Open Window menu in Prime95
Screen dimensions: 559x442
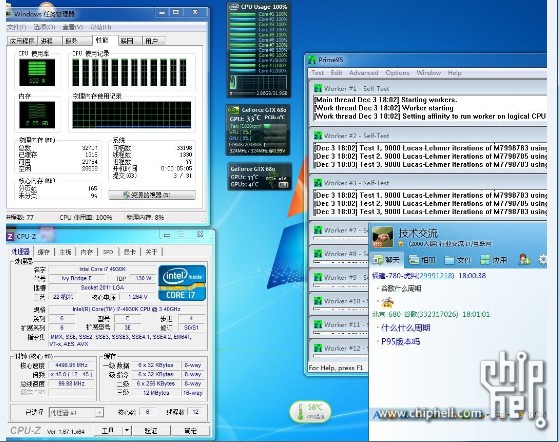click(429, 73)
